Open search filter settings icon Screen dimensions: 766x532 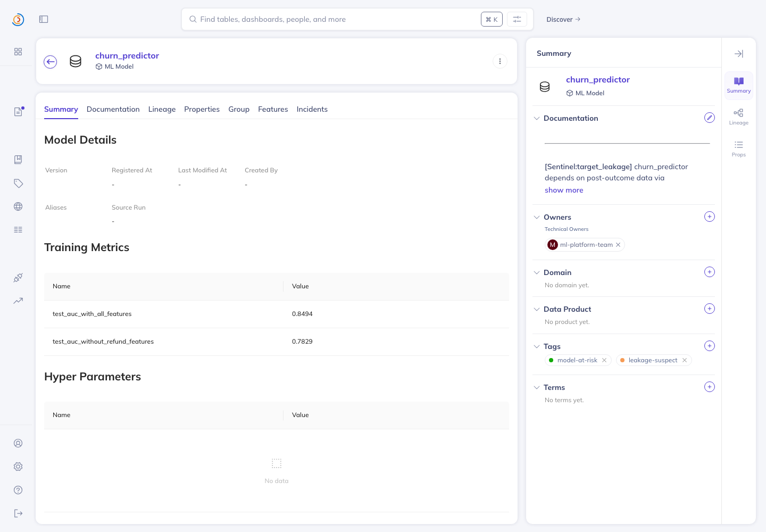pyautogui.click(x=517, y=19)
